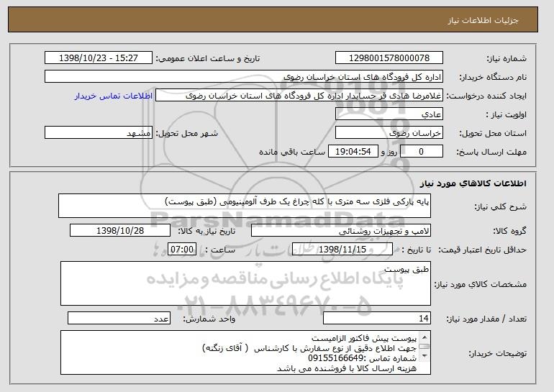Click the نام دستگاه خریدار field
This screenshot has height=392, width=554.
pyautogui.click(x=244, y=77)
